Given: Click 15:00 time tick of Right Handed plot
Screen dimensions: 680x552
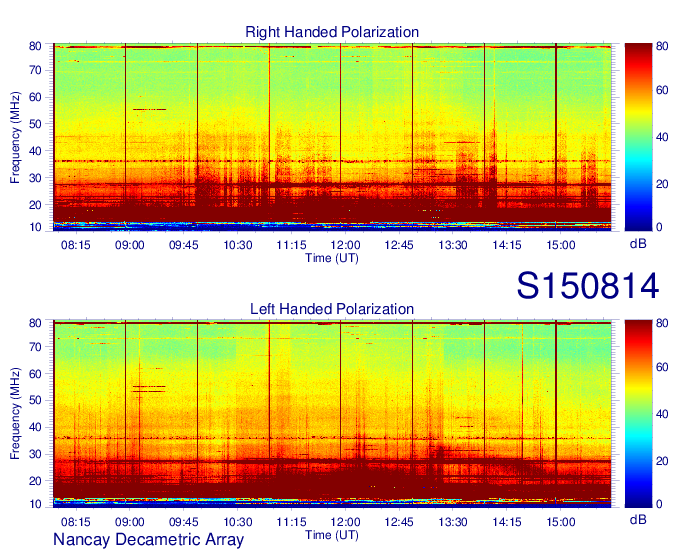Looking at the screenshot, I should 561,245.
